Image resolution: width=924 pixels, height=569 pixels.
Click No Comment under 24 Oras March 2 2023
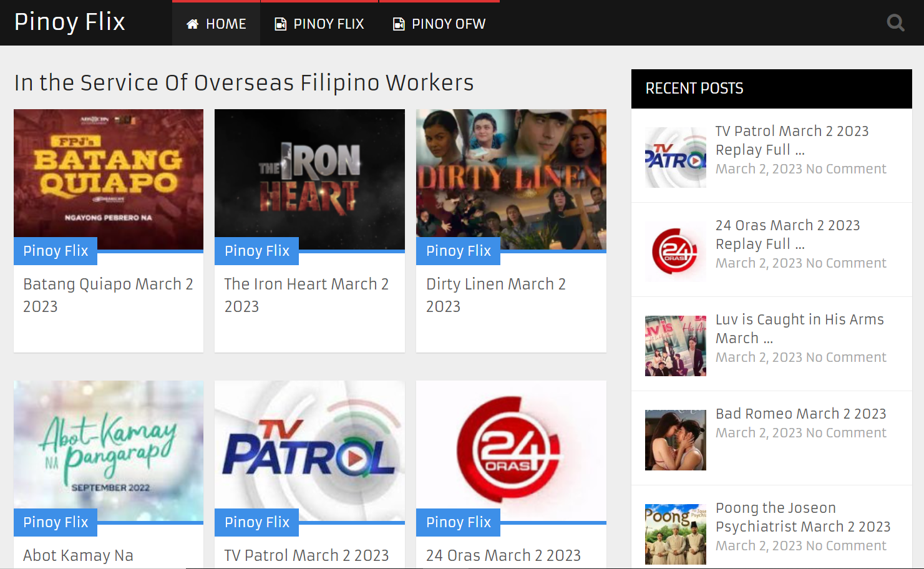click(846, 263)
